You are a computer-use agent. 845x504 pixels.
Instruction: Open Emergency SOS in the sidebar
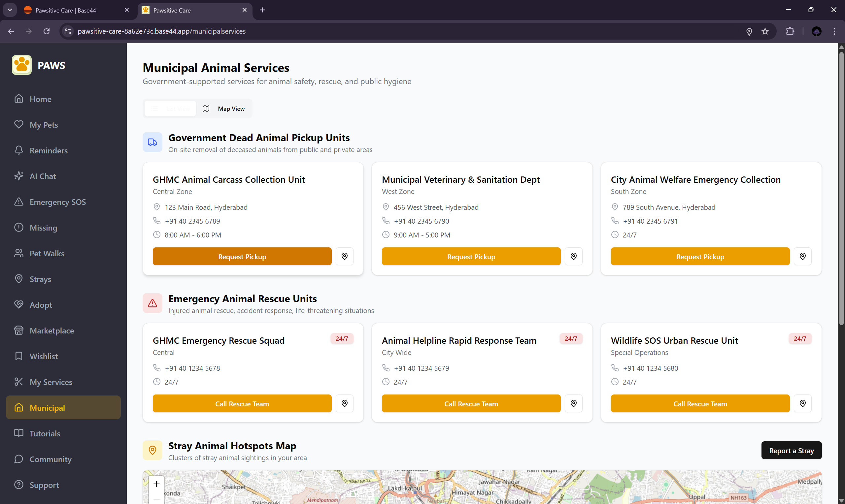[x=57, y=202]
